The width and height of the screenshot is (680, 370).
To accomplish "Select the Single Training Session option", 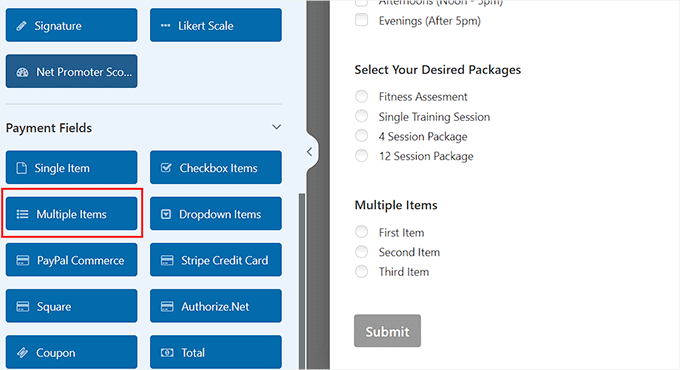I will tap(361, 116).
